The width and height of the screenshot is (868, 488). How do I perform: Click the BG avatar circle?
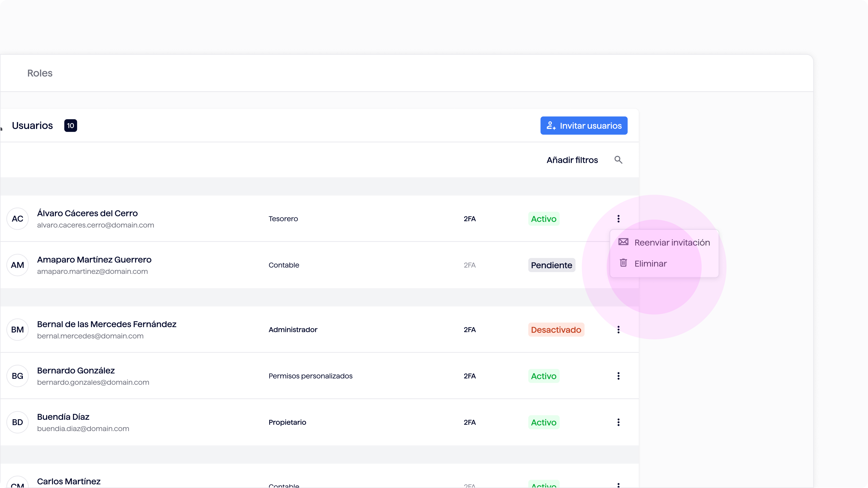pos(18,376)
